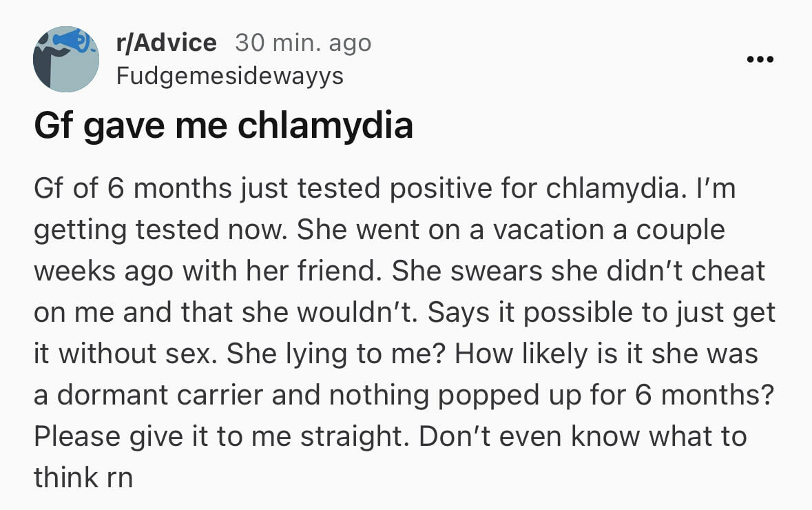
Task: Click the final line "think rn"
Action: point(83,478)
